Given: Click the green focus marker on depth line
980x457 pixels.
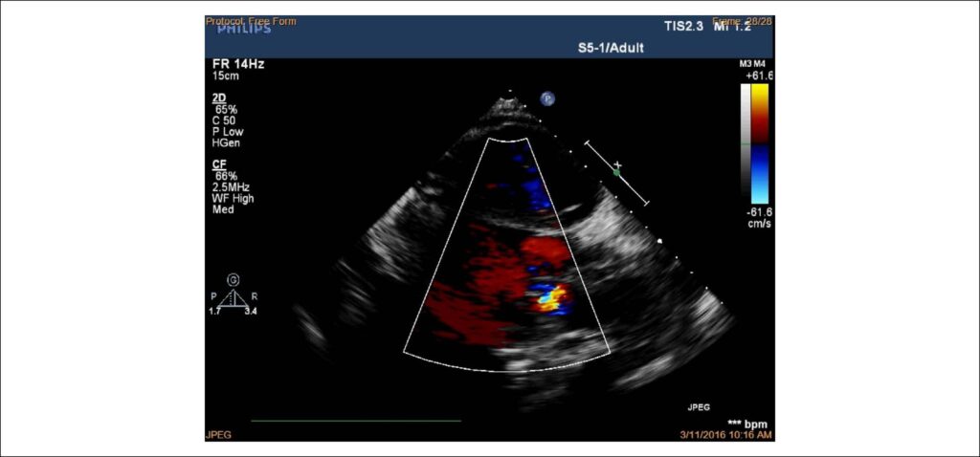Looking at the screenshot, I should click(616, 172).
